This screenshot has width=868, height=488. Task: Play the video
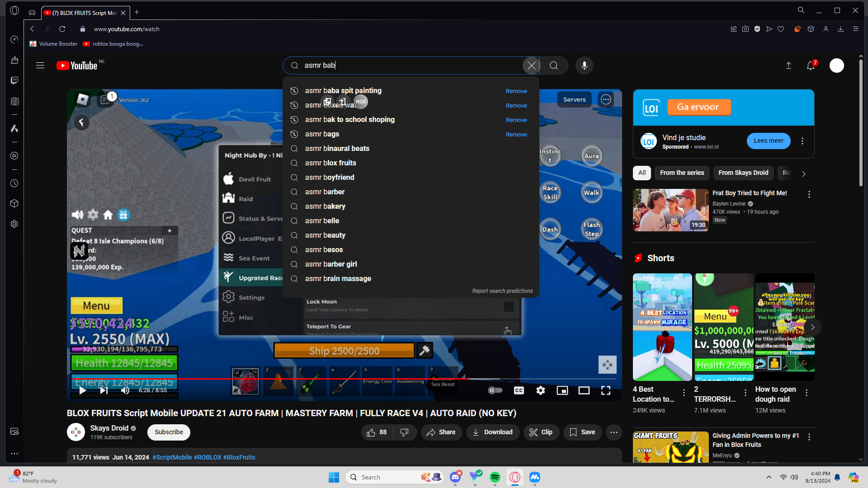[82, 390]
